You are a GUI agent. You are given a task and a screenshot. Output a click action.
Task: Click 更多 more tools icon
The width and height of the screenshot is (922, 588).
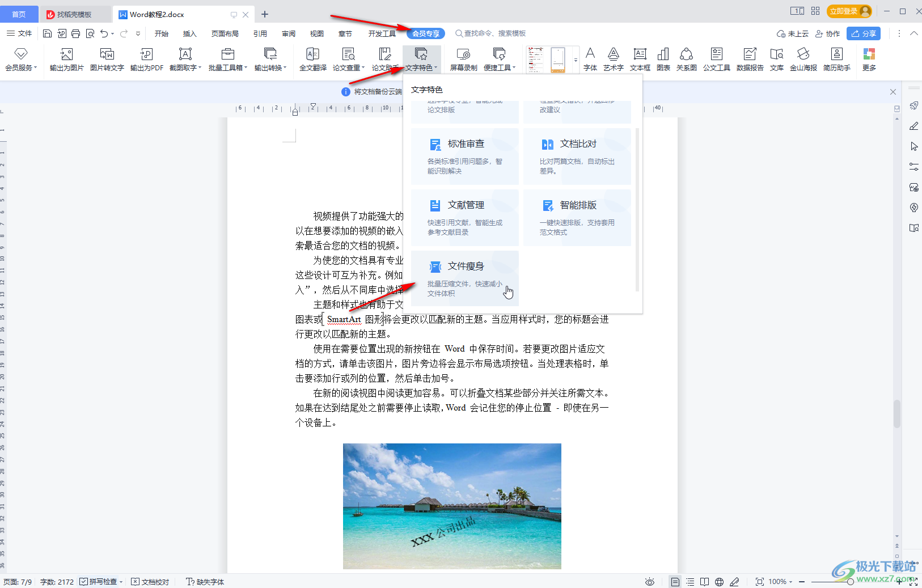tap(869, 59)
